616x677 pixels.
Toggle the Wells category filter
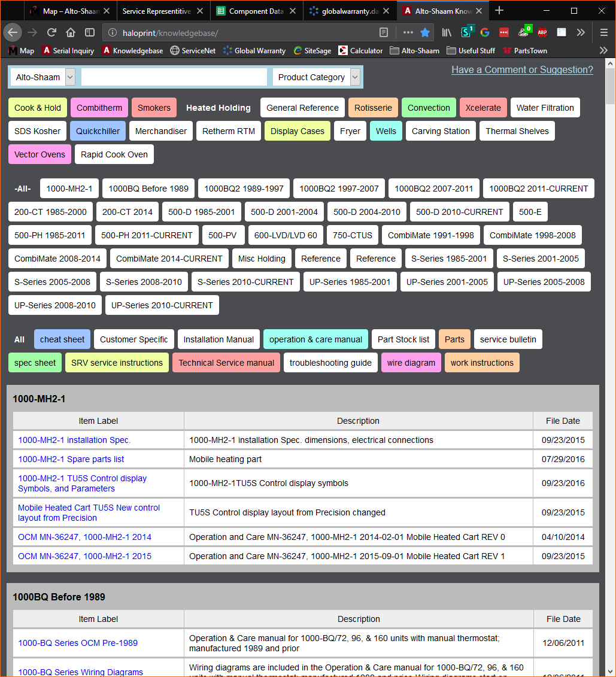386,130
